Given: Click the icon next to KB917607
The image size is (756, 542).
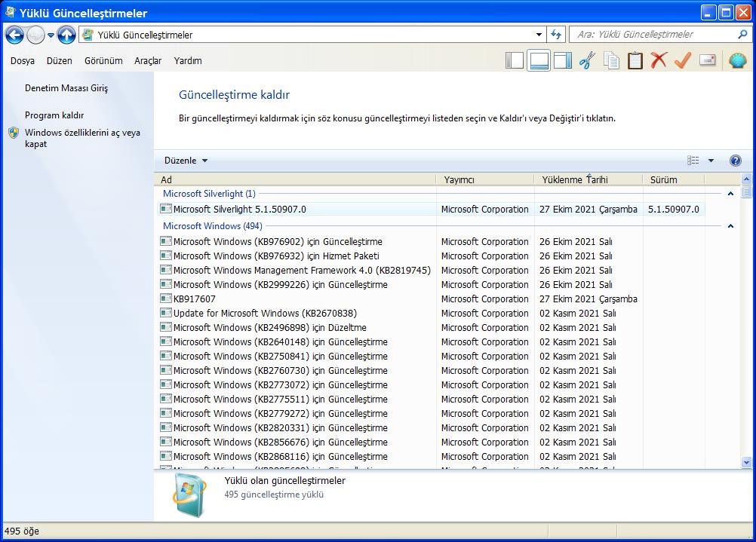Looking at the screenshot, I should [166, 299].
